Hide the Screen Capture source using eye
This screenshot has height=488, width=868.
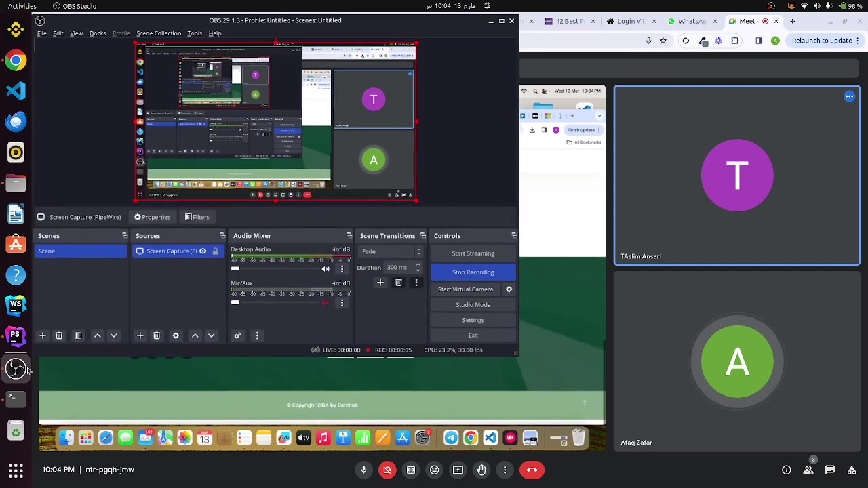[x=203, y=251]
